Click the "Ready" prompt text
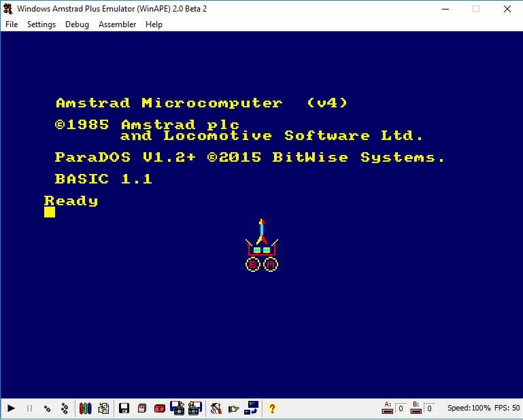 (71, 200)
